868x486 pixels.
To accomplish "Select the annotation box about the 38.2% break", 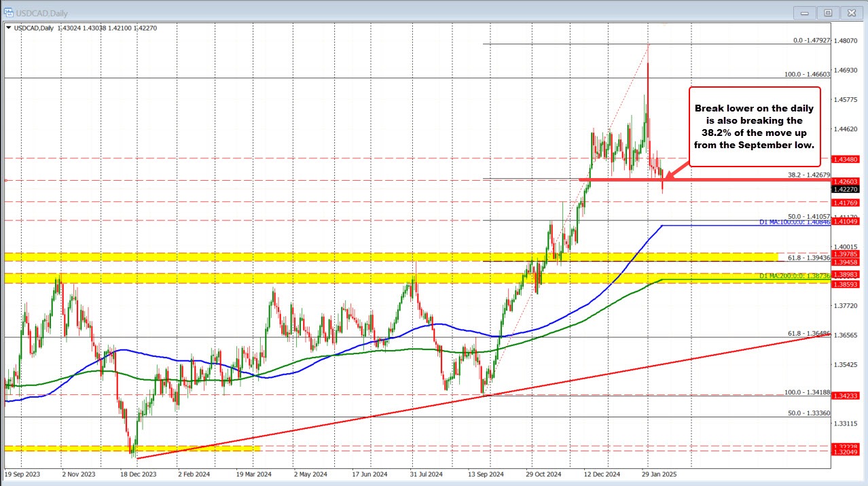I will tap(754, 126).
